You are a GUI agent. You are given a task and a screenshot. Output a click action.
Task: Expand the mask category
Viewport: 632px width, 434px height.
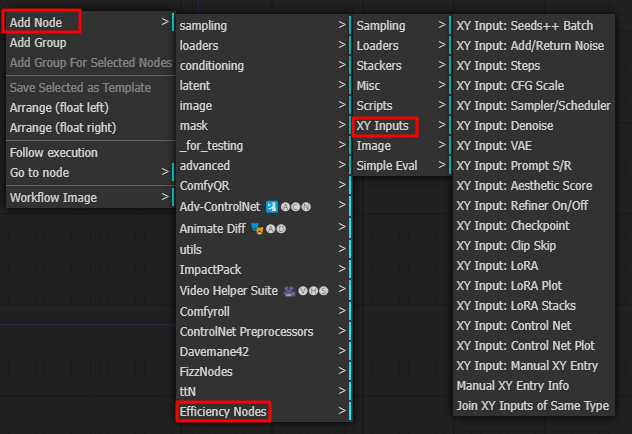(x=264, y=126)
